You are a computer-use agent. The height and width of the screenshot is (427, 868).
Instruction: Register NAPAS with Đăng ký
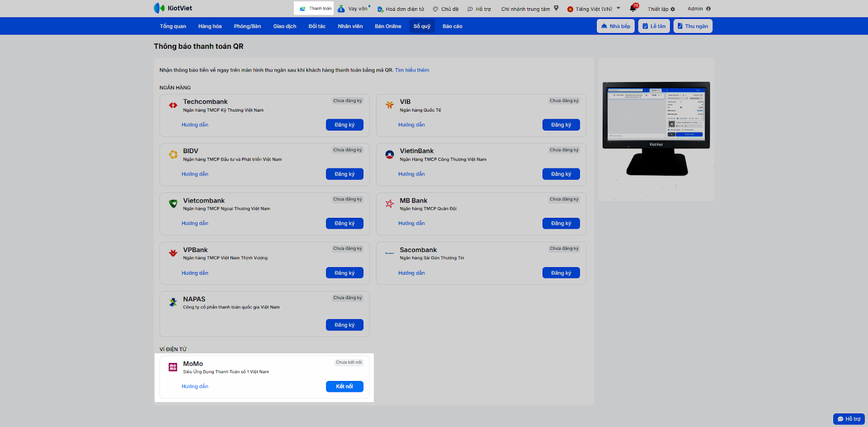pyautogui.click(x=344, y=325)
